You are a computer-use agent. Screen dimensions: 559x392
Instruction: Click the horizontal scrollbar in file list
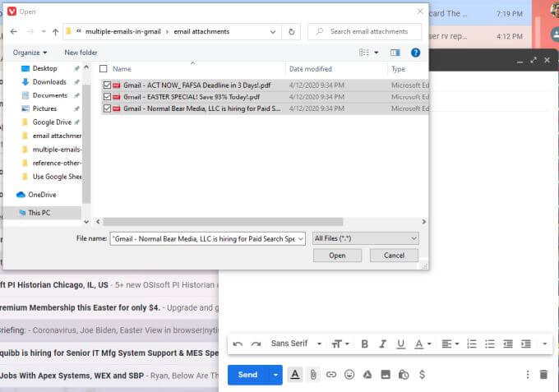(223, 222)
